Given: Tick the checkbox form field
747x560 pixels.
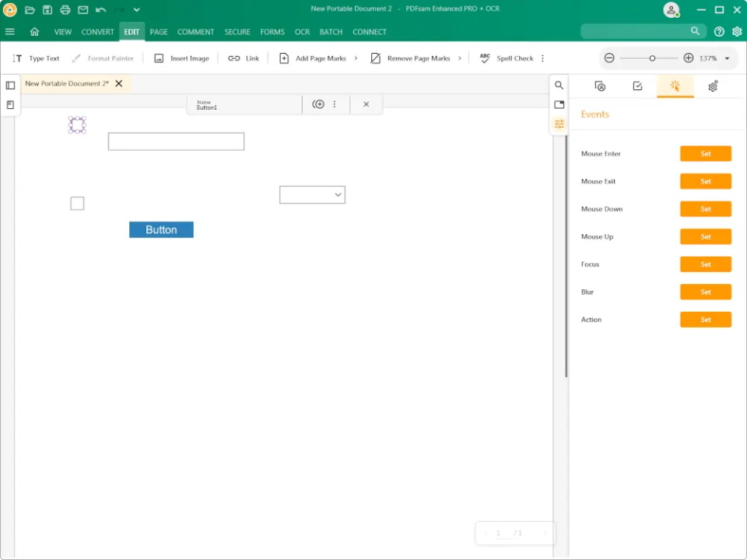Looking at the screenshot, I should tap(77, 203).
